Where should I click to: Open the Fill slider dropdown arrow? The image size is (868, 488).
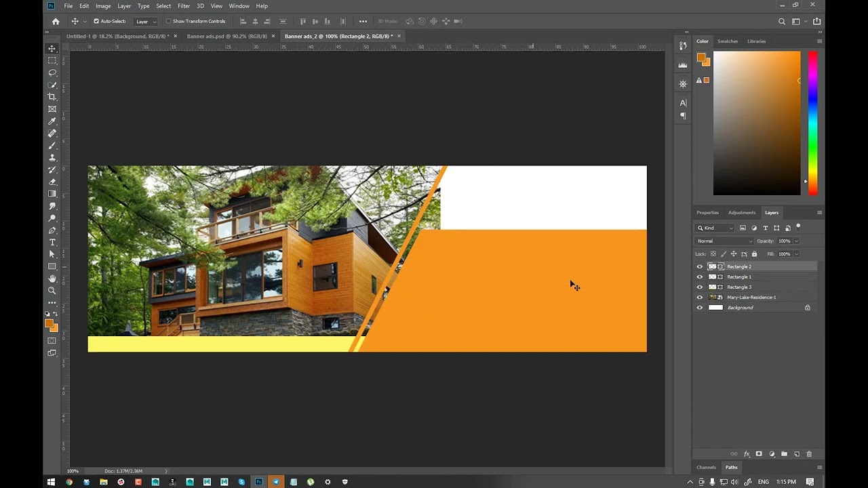pyautogui.click(x=796, y=254)
